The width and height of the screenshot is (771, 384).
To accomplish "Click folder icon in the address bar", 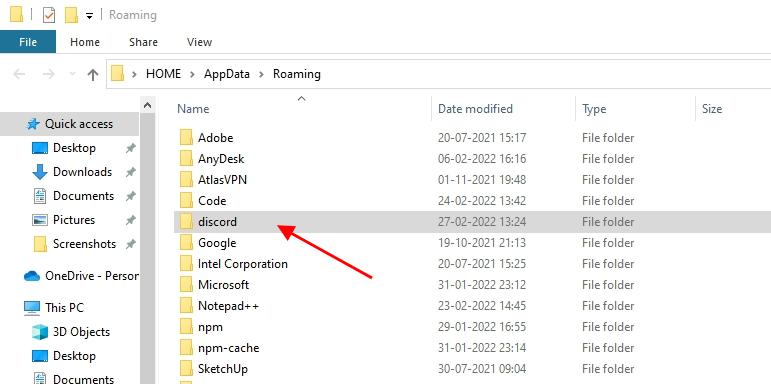I will tap(117, 74).
